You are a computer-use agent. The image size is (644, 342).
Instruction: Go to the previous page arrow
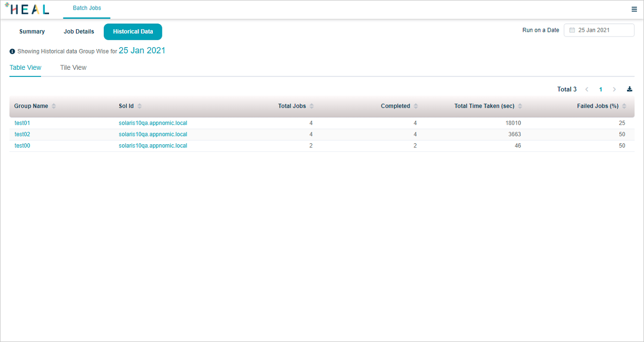click(x=587, y=89)
